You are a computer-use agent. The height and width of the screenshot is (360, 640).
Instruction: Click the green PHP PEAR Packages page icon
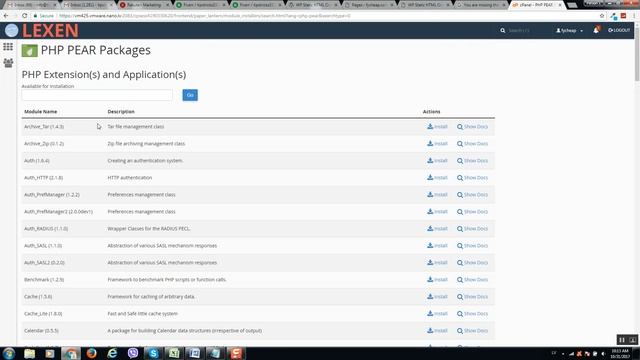tap(29, 51)
